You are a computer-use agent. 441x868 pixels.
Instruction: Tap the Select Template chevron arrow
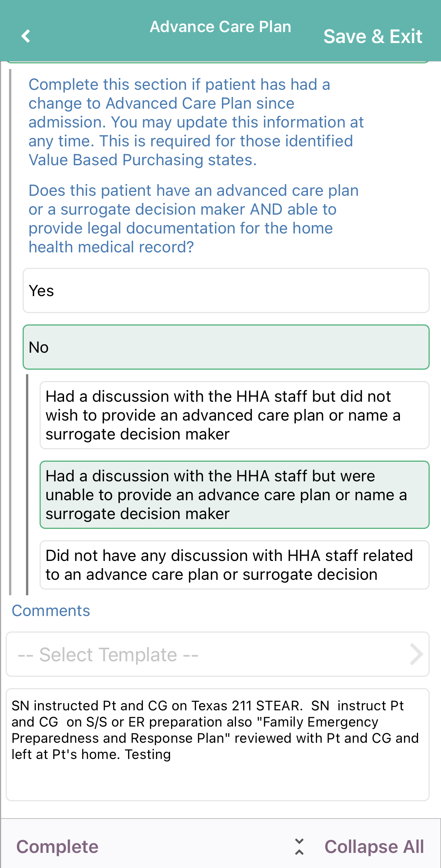(416, 654)
